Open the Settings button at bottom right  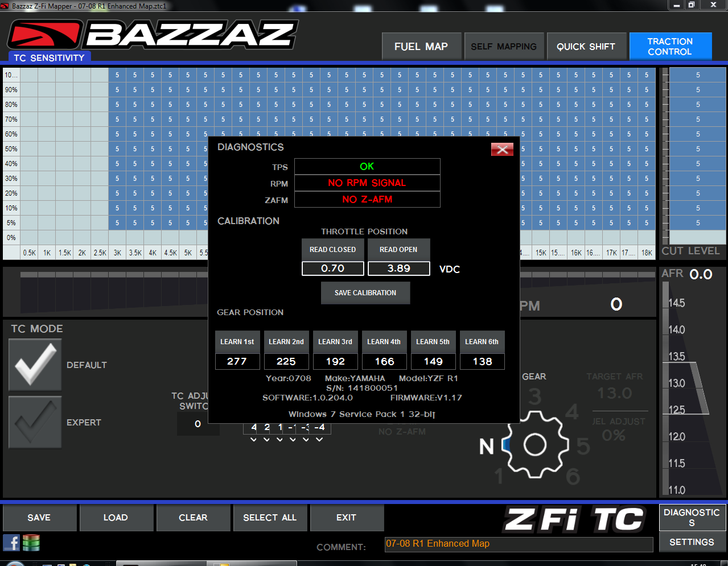coord(692,542)
